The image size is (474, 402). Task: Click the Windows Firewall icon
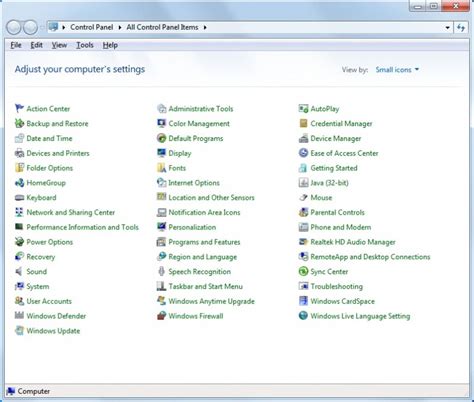coord(161,316)
